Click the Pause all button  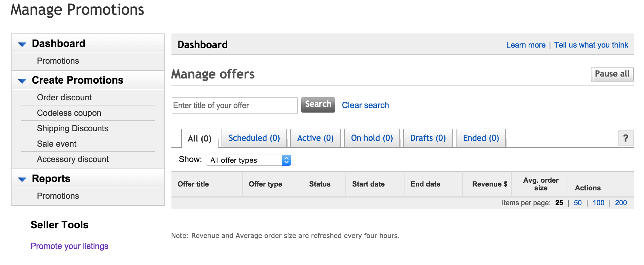click(x=612, y=74)
